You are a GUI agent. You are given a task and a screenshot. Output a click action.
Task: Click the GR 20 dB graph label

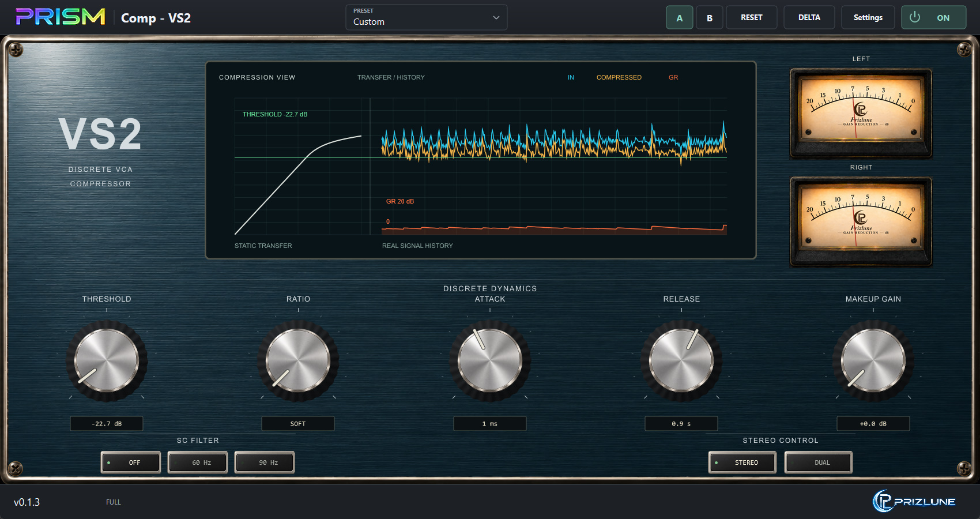400,201
